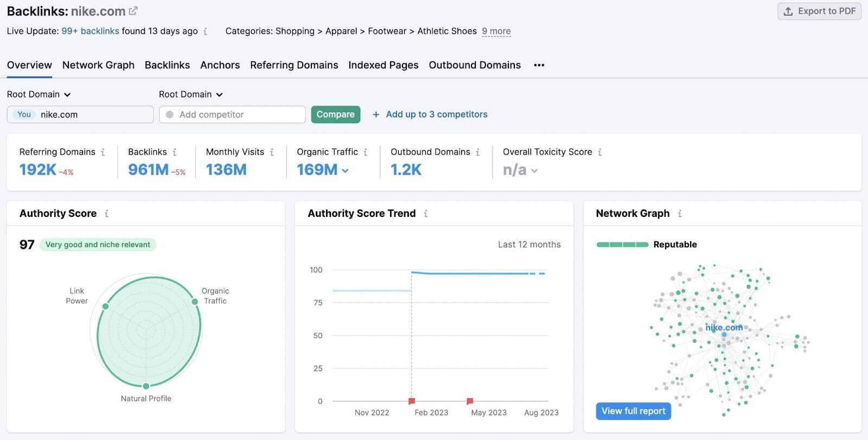Expand the 169M organic traffic dropdown
The width and height of the screenshot is (868, 440).
[323, 170]
